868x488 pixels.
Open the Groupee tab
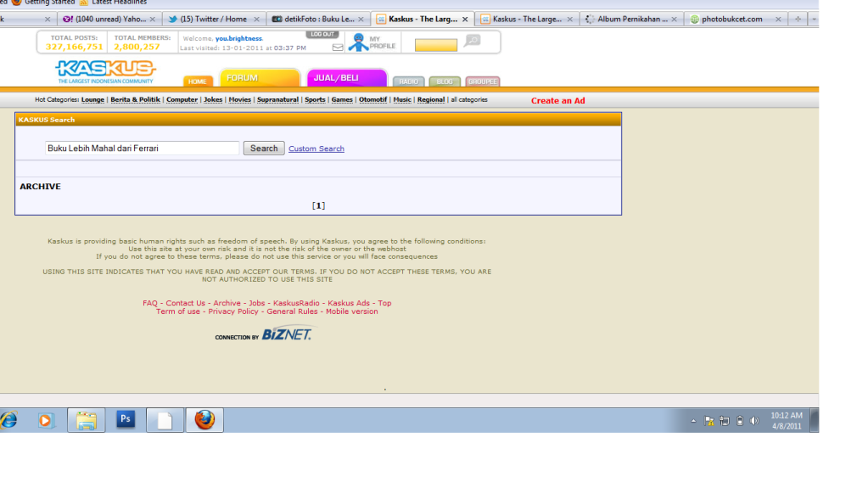coord(483,81)
